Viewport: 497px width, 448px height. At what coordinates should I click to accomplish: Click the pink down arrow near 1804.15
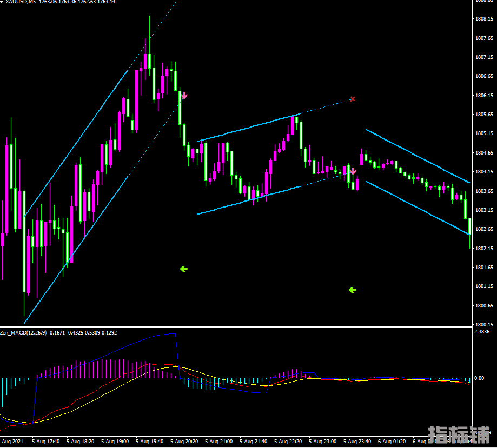click(353, 171)
